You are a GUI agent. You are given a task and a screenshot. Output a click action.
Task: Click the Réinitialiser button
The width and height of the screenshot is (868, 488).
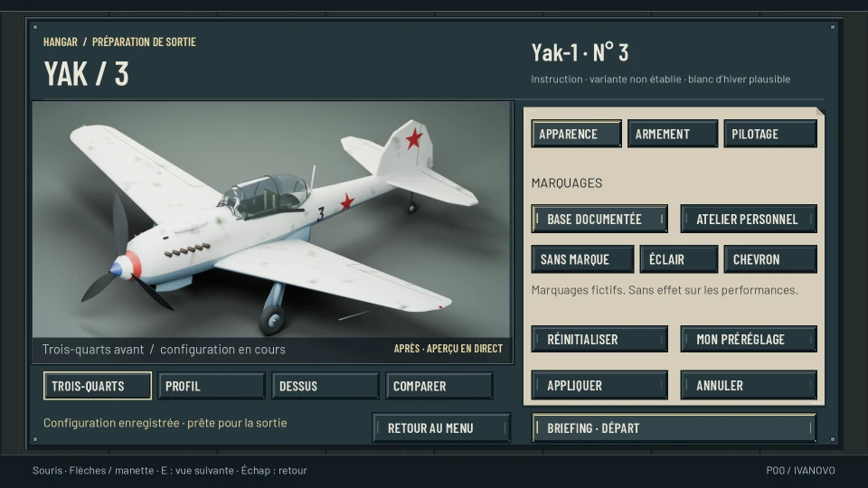pos(599,339)
